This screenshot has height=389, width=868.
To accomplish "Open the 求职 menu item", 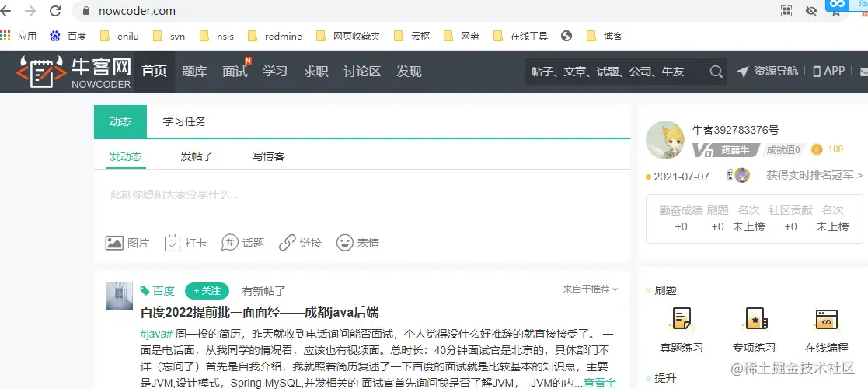I will [315, 72].
